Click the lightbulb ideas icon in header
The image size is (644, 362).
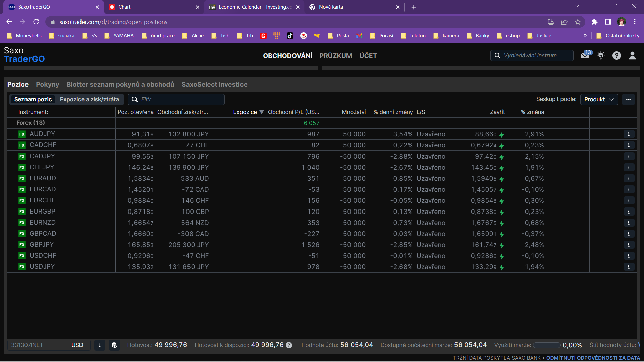click(x=601, y=56)
